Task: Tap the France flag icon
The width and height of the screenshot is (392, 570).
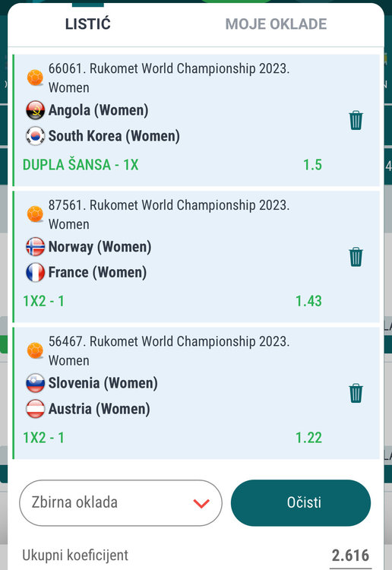Action: tap(35, 272)
